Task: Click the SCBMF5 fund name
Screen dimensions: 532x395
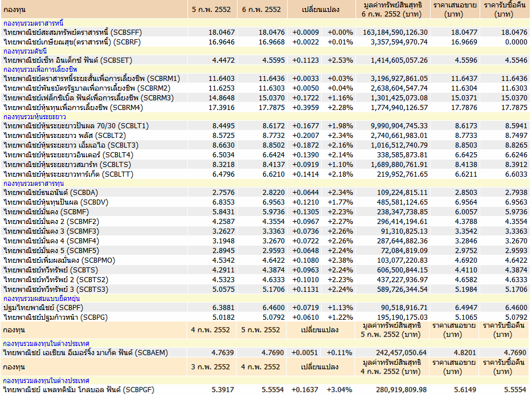Action: pos(51,251)
